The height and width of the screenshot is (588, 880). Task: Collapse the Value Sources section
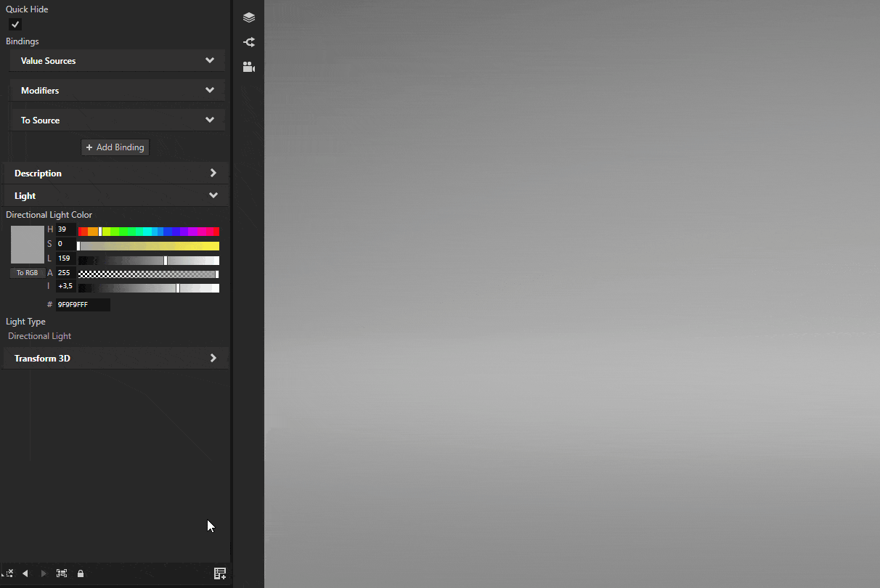click(x=116, y=61)
